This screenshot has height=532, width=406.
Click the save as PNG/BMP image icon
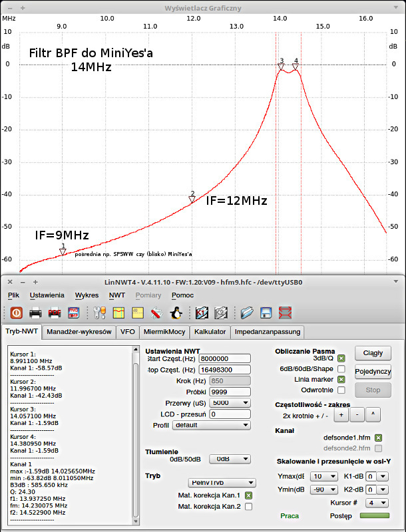74,312
